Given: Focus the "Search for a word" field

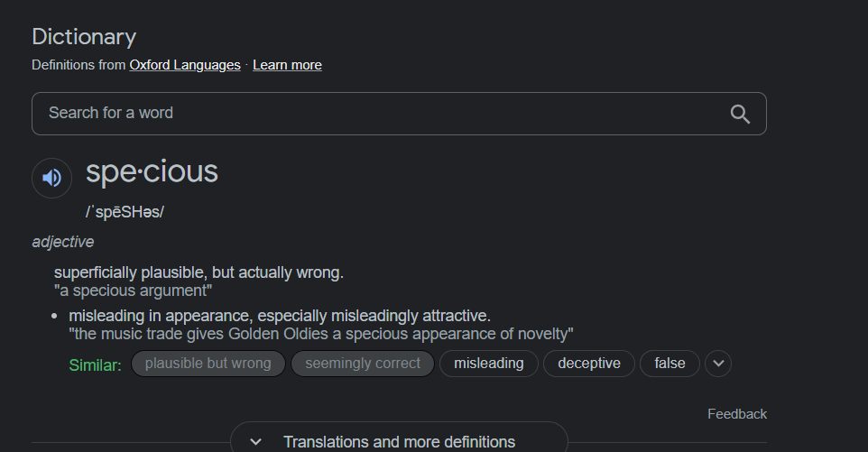Looking at the screenshot, I should (x=379, y=114).
